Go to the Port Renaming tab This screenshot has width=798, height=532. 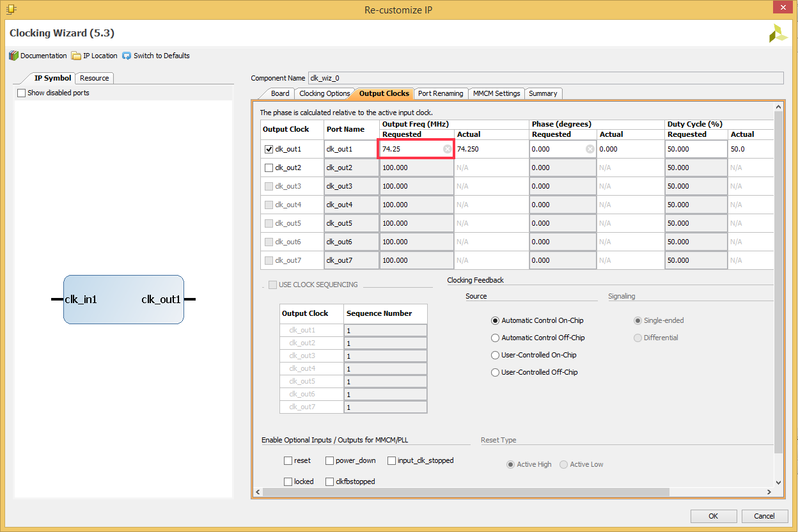click(441, 93)
